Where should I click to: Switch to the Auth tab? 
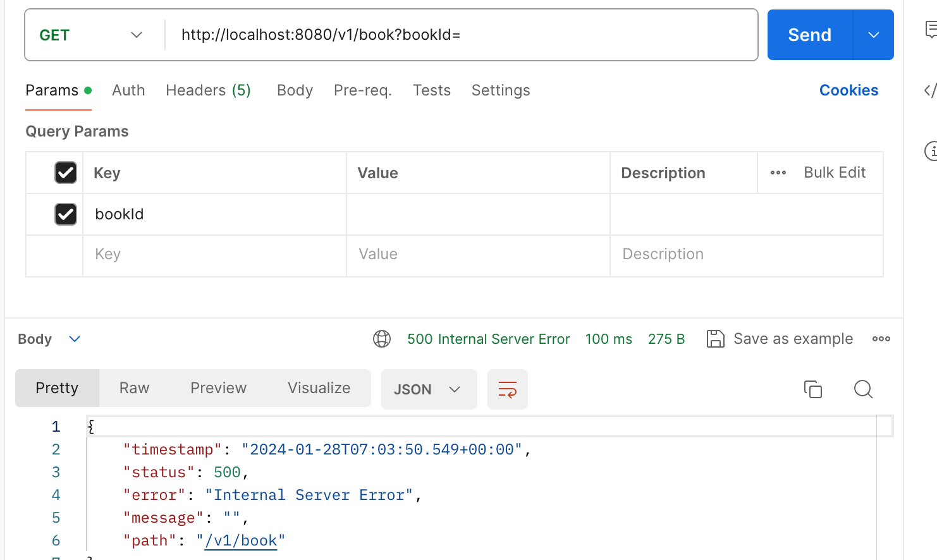pos(128,90)
